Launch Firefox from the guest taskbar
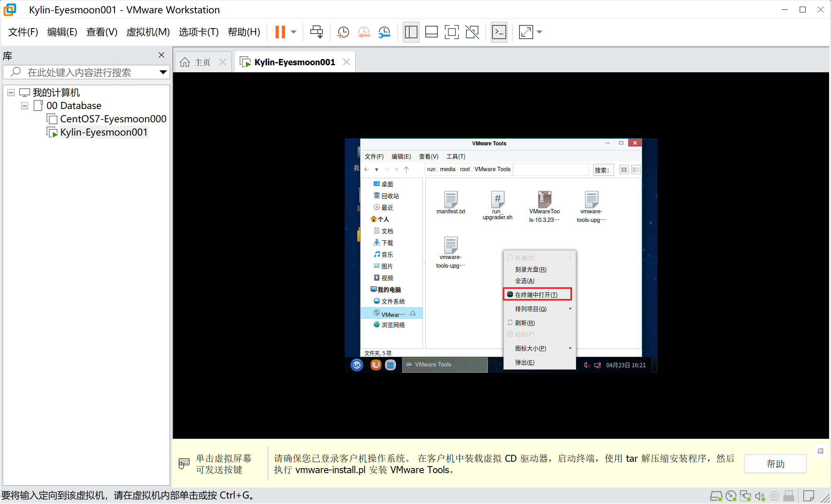The height and width of the screenshot is (504, 831). (x=376, y=365)
